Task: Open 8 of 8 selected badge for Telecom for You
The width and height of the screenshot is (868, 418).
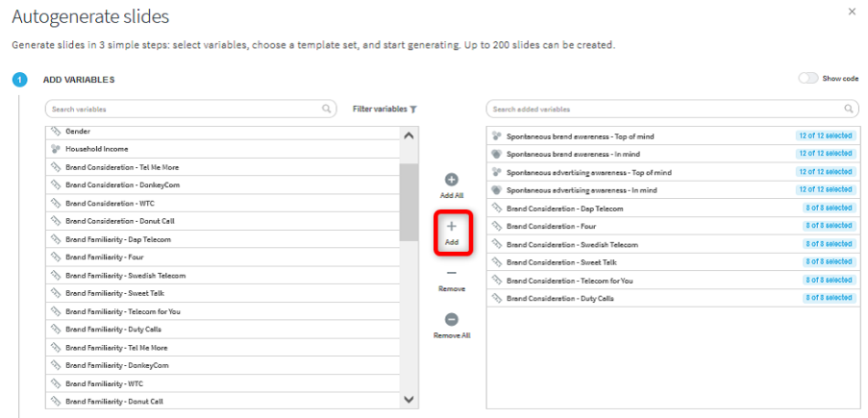Action: point(830,280)
